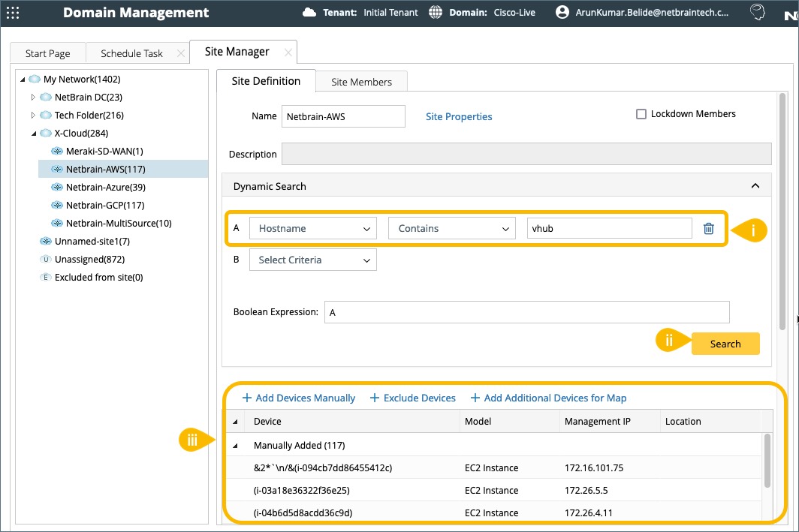Click the Tenant cloud icon
The image size is (799, 532).
click(309, 13)
